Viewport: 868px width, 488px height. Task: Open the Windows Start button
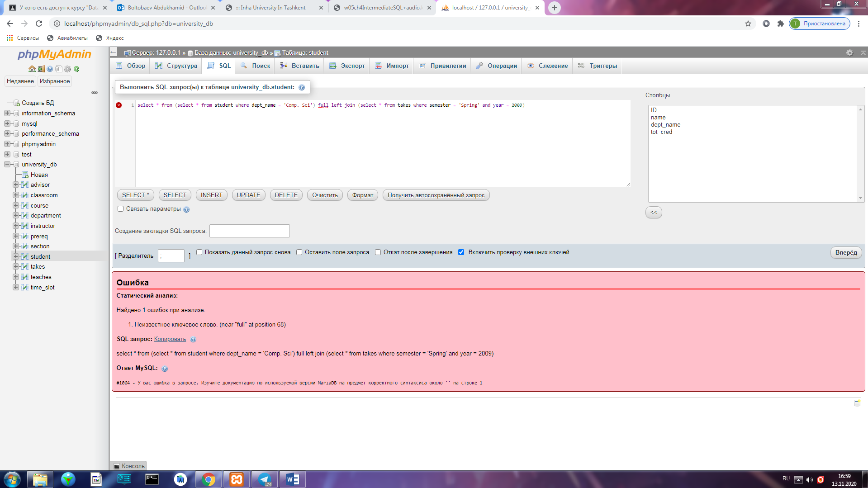pyautogui.click(x=12, y=479)
